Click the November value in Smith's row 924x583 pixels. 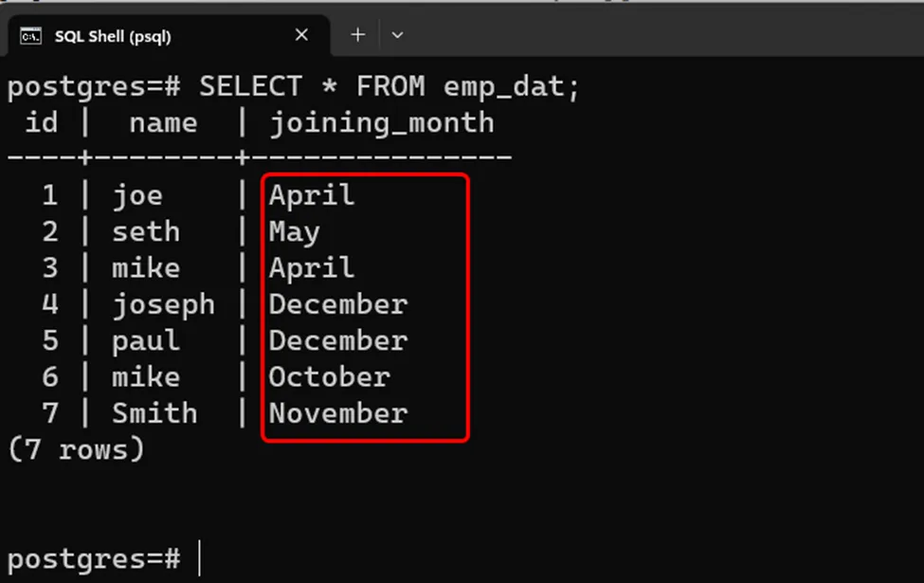pyautogui.click(x=337, y=413)
